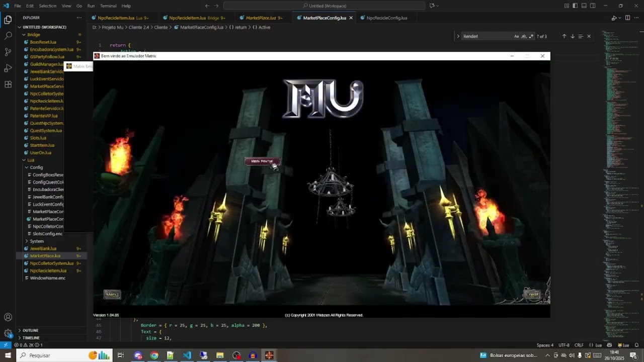The image size is (644, 362).
Task: Open Google Chrome from the taskbar
Action: point(154,355)
